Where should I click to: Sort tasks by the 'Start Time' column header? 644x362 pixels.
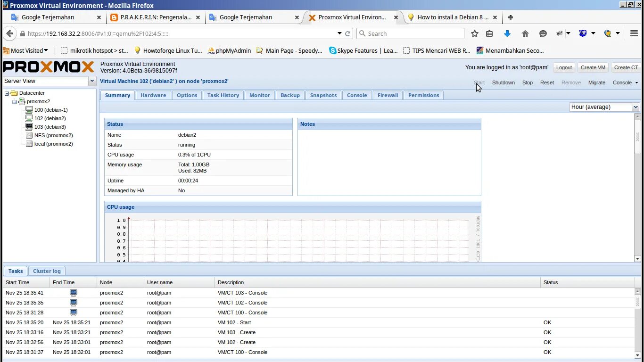coord(26,282)
